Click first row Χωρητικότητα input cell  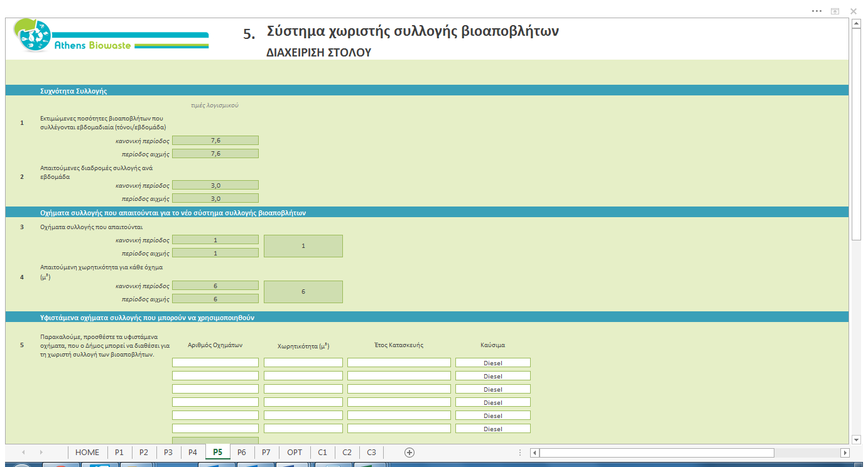(x=303, y=363)
